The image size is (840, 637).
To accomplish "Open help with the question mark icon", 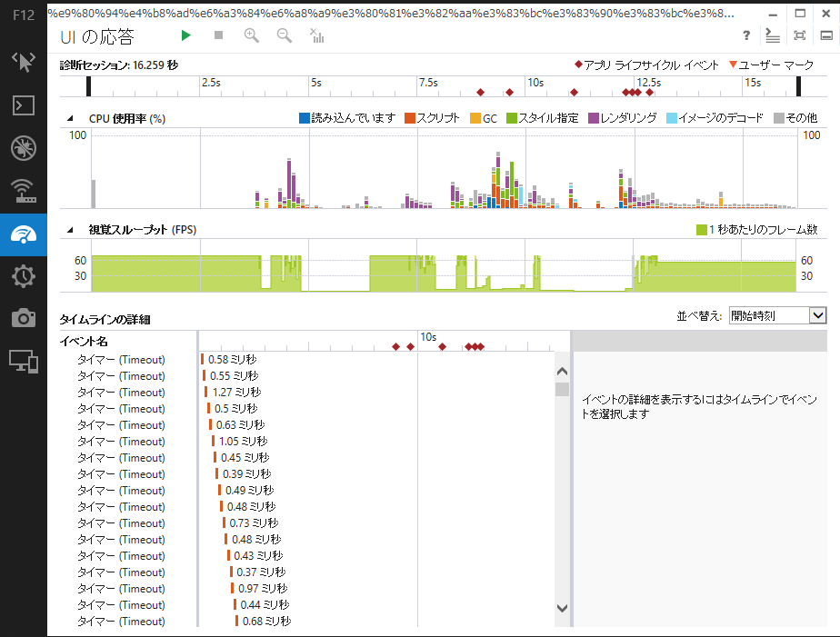I will (746, 36).
